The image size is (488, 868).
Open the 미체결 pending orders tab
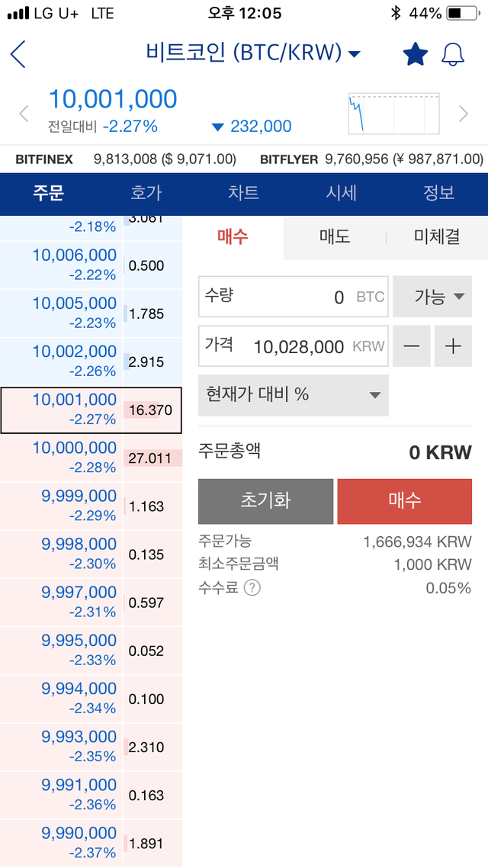pyautogui.click(x=437, y=237)
